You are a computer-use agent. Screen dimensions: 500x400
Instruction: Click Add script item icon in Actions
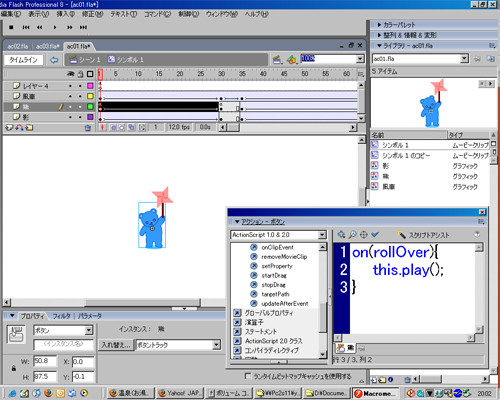(341, 235)
